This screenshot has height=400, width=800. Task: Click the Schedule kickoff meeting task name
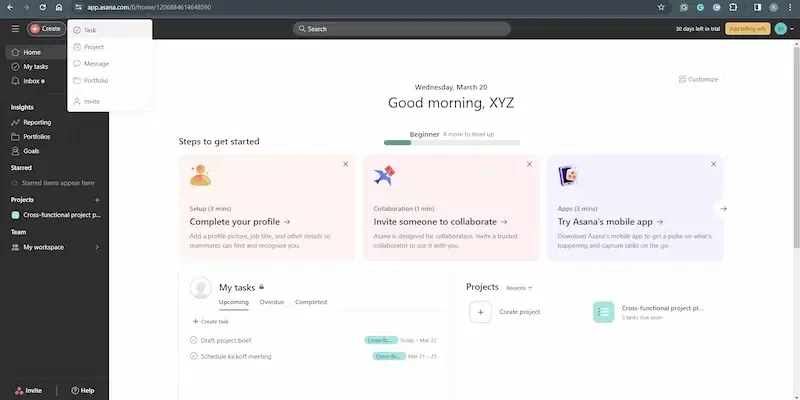(x=236, y=356)
